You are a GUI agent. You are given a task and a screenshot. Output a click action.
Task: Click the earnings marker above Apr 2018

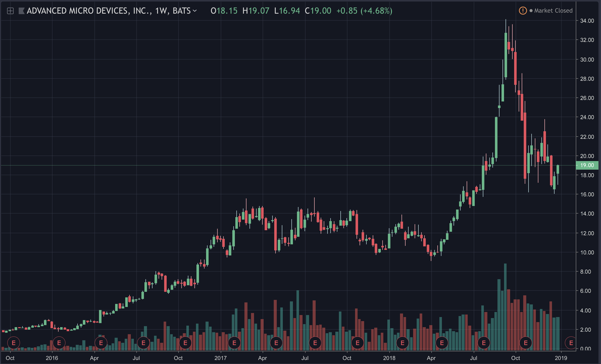click(x=442, y=343)
